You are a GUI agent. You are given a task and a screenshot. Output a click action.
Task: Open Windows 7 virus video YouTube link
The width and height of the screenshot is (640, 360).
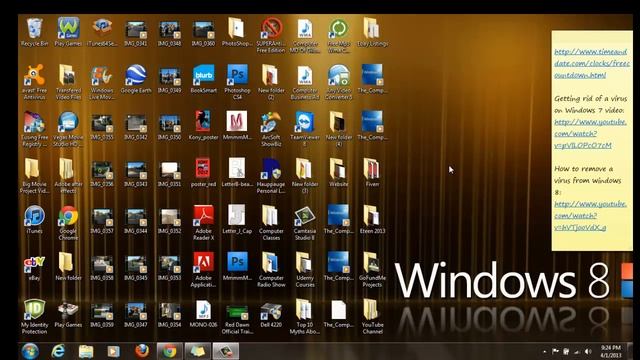click(590, 134)
